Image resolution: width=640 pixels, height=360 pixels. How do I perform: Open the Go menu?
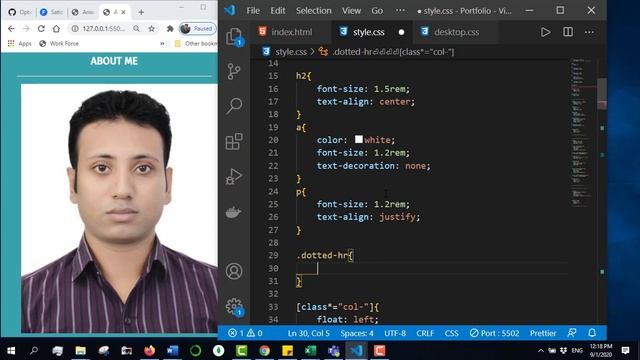(377, 11)
